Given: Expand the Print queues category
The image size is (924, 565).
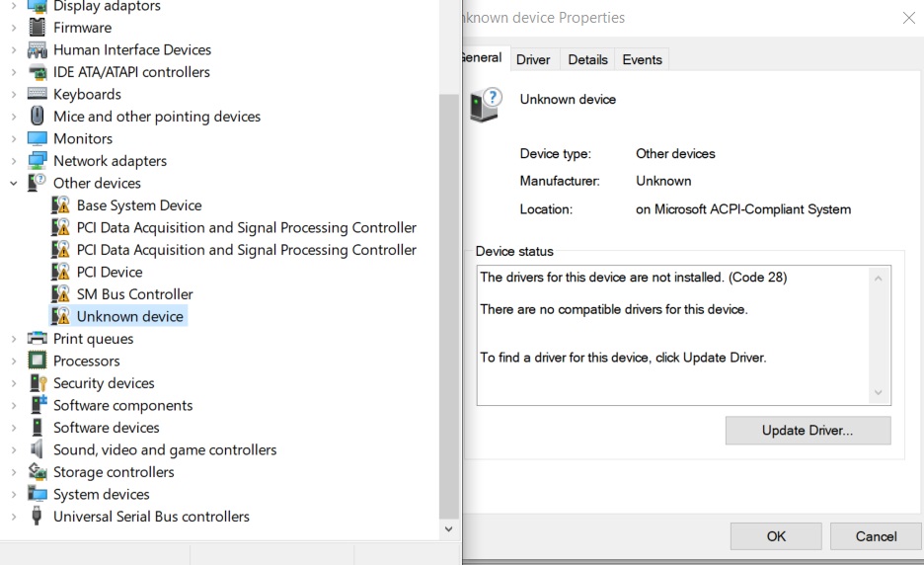Looking at the screenshot, I should [x=14, y=339].
